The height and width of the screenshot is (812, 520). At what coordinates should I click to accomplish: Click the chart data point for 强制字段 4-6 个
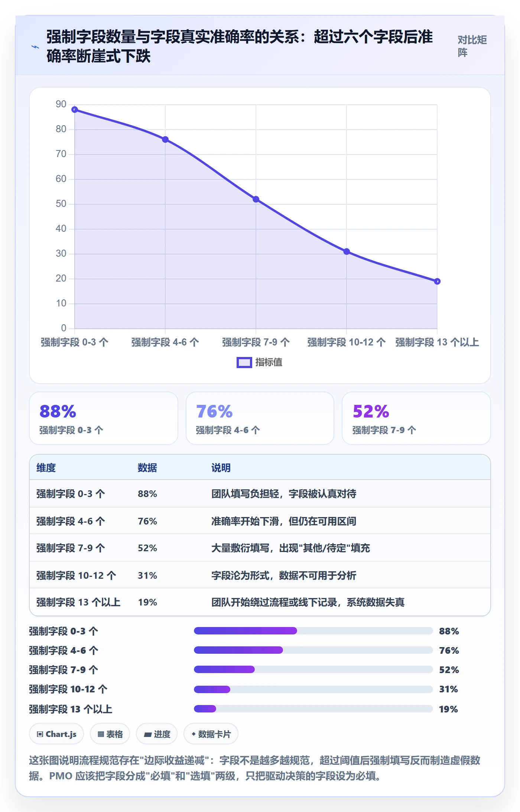point(165,140)
